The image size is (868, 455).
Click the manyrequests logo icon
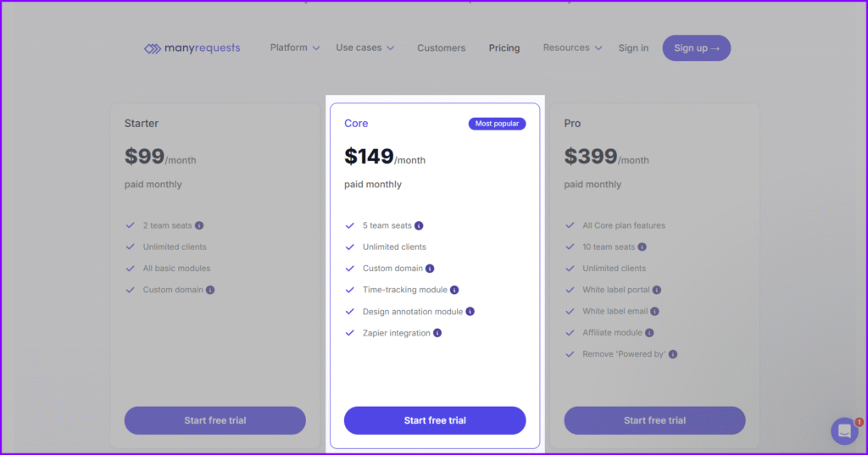click(x=153, y=48)
